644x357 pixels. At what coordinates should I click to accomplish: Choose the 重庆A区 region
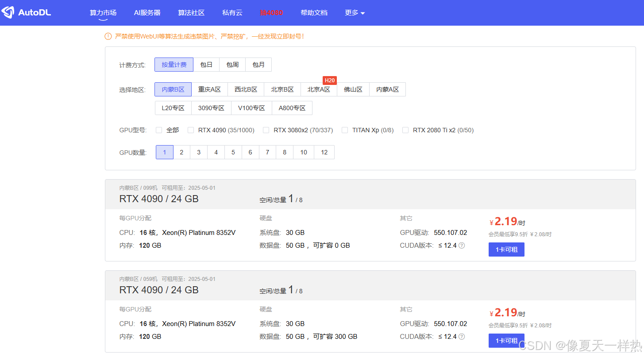click(x=209, y=89)
